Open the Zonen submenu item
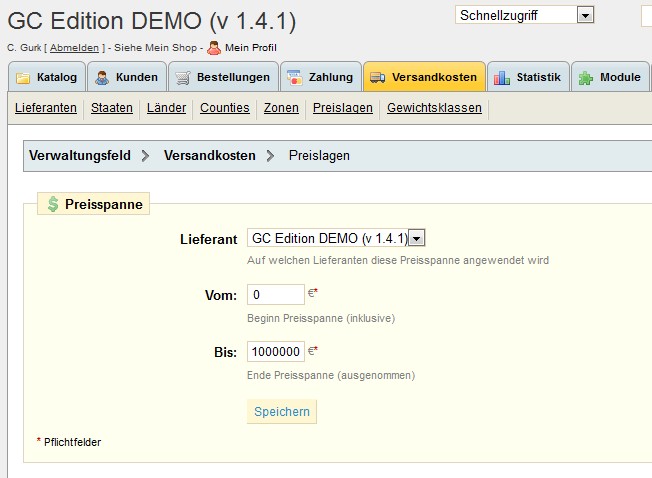The image size is (652, 478). click(x=281, y=108)
